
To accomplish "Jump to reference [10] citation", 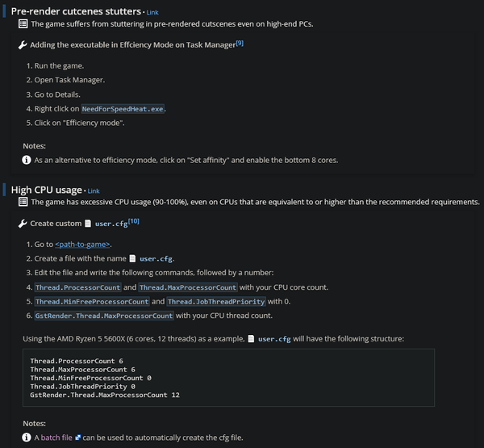I will [x=134, y=220].
